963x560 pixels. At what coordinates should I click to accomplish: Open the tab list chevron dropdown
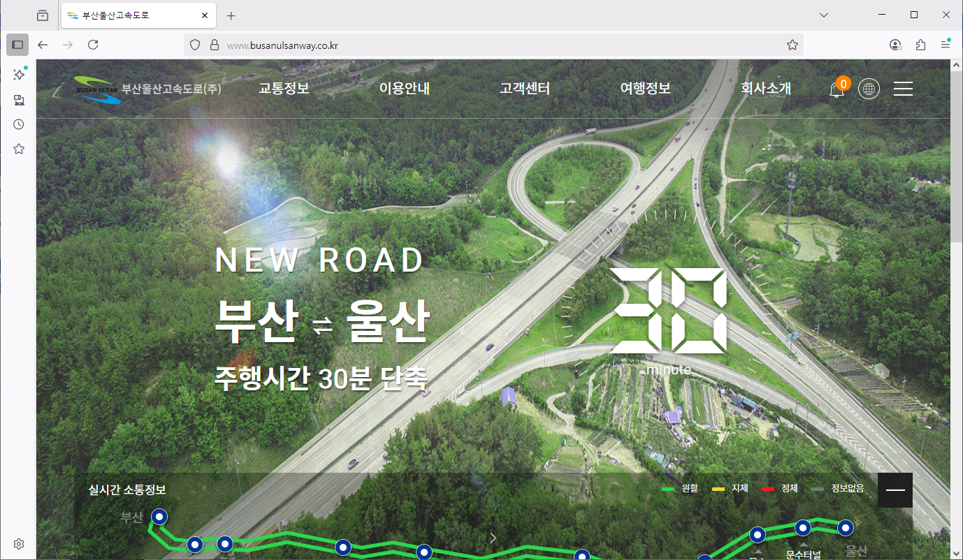(823, 15)
